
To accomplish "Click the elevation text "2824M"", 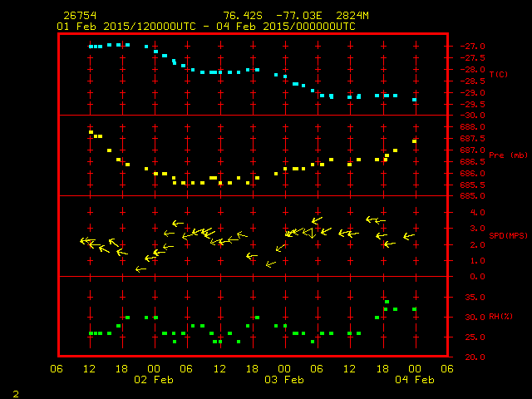I will pos(352,16).
